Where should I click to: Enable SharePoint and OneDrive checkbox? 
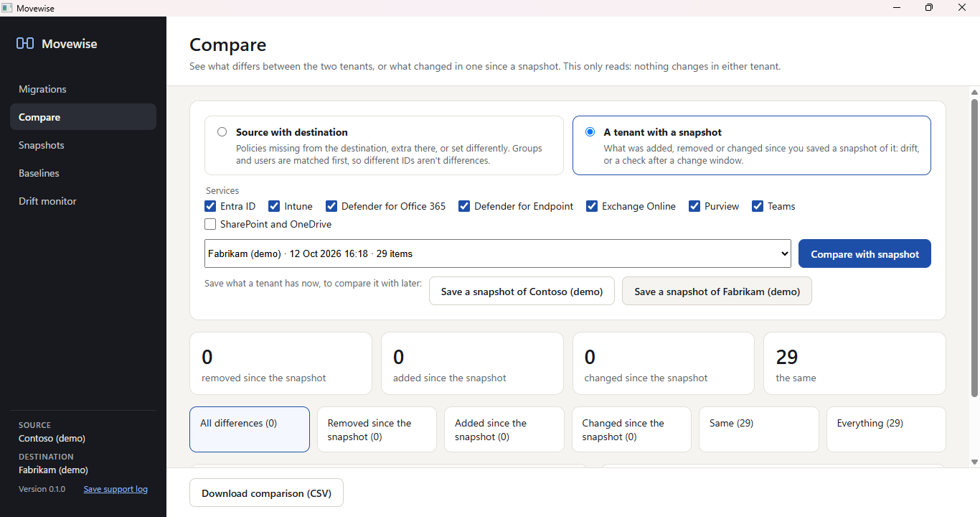pos(210,224)
